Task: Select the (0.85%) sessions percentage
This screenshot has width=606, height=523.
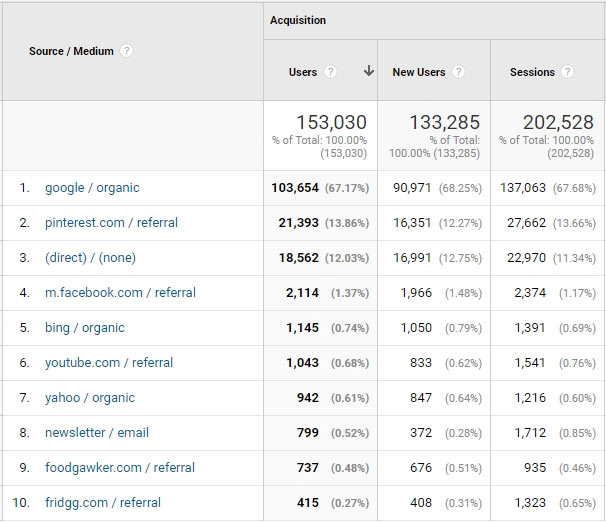Action: (x=577, y=433)
